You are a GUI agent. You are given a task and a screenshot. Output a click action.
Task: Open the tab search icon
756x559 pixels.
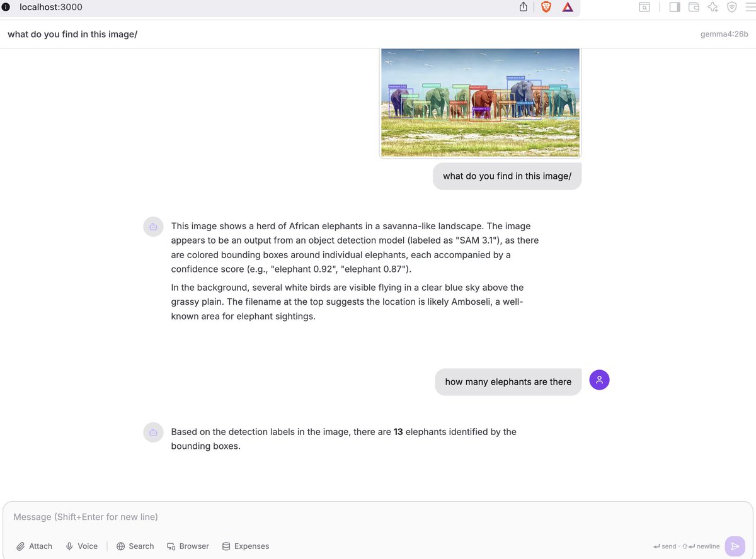tap(644, 8)
